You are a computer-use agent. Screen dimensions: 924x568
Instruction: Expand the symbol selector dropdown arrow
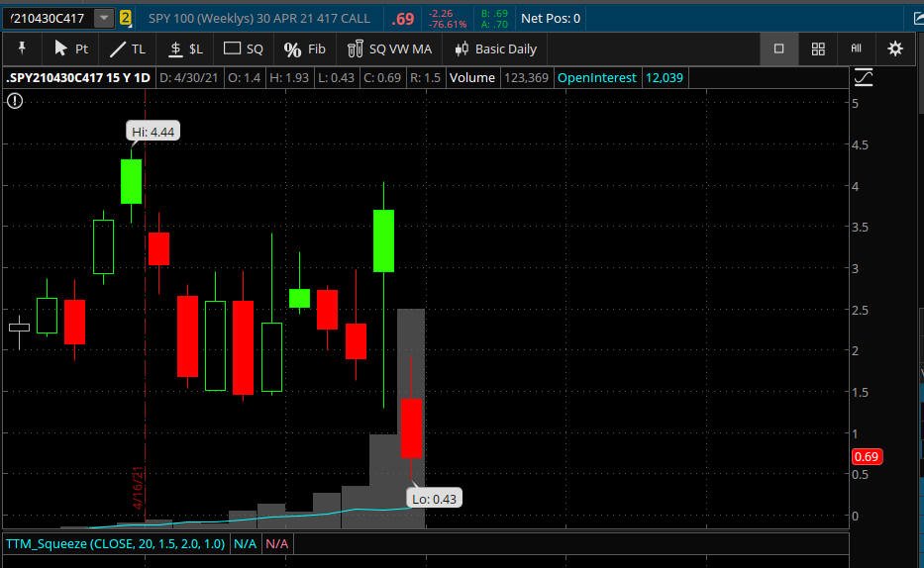pyautogui.click(x=104, y=18)
